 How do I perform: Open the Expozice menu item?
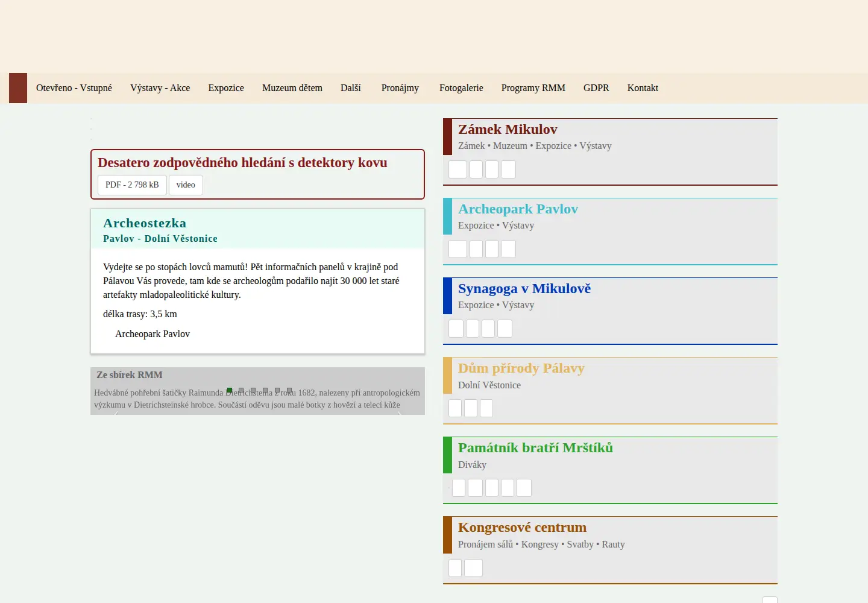click(x=226, y=88)
